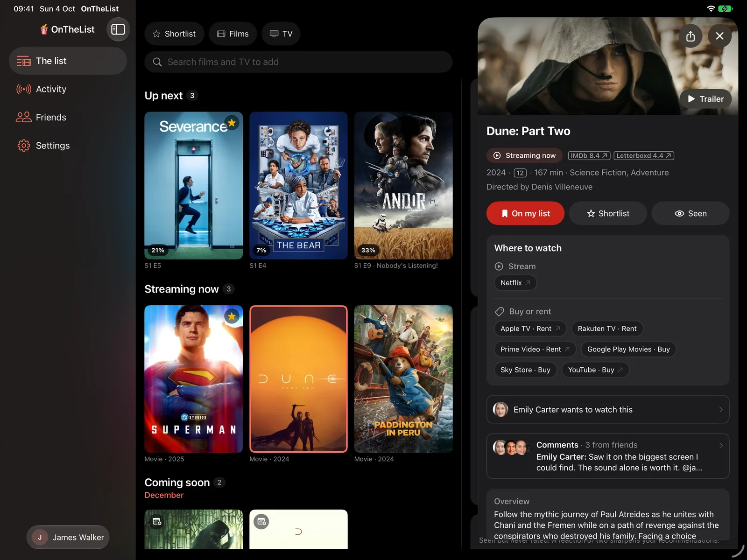
Task: Click calendar icon on first Coming soon poster
Action: (x=157, y=522)
